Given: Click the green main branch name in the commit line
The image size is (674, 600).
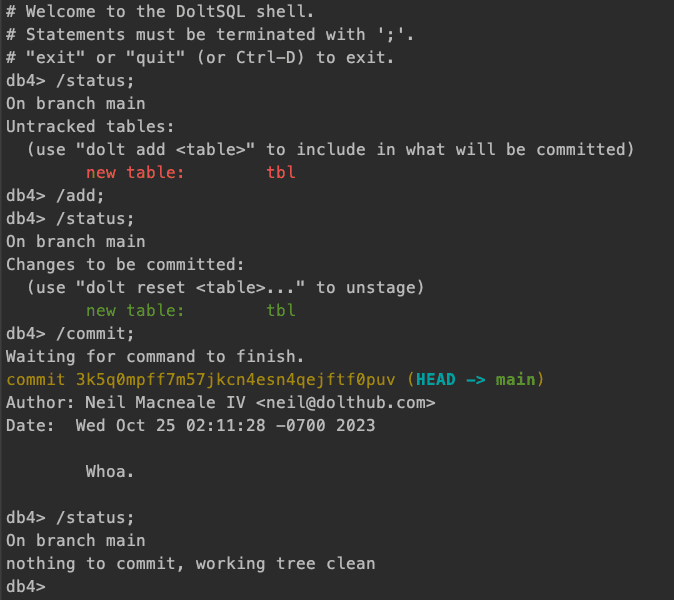Looking at the screenshot, I should (515, 380).
